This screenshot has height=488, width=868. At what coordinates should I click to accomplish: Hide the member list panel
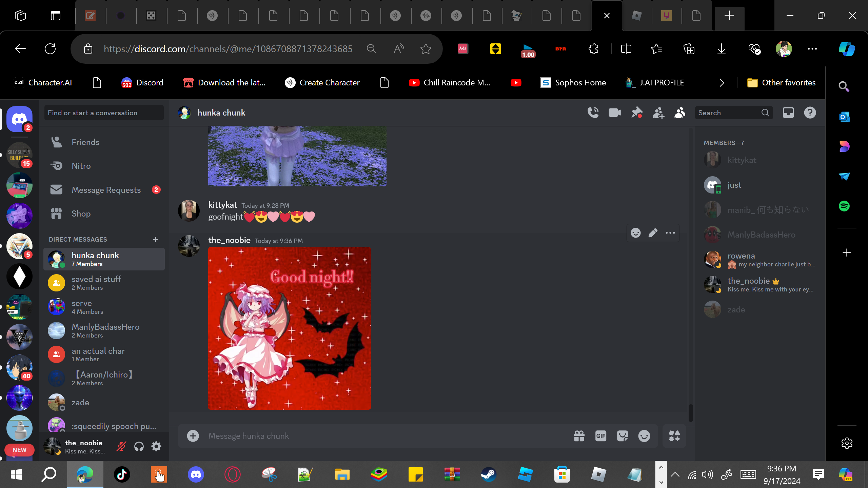(680, 113)
